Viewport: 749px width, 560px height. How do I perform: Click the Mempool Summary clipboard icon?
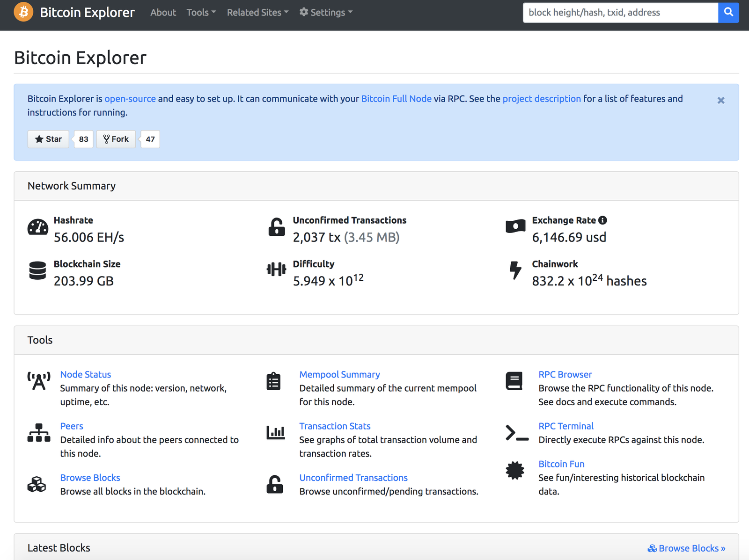[x=273, y=381]
